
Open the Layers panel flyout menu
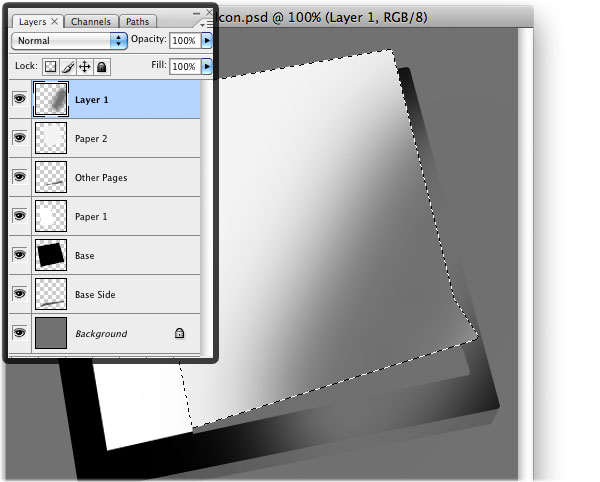(x=207, y=25)
